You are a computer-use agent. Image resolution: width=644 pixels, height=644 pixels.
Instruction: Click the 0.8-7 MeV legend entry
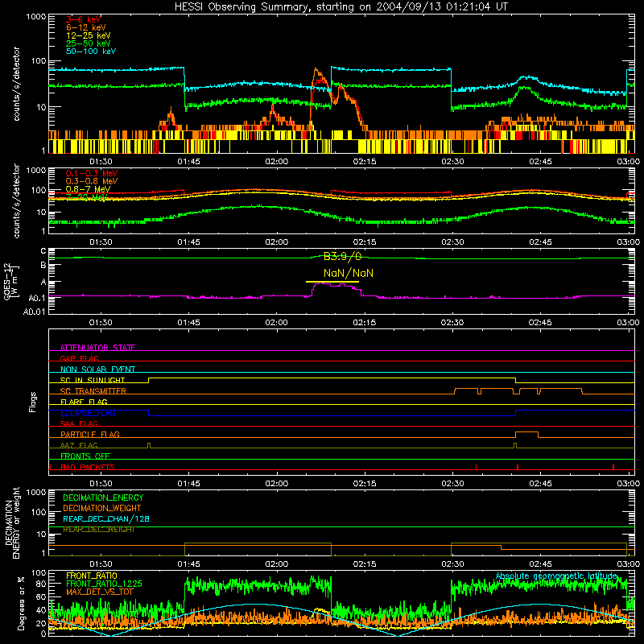pyautogui.click(x=89, y=189)
